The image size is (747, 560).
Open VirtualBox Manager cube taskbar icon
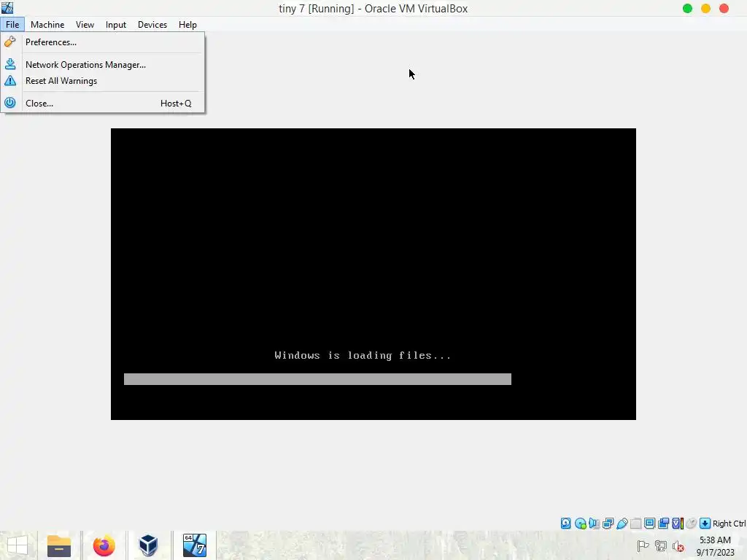point(148,545)
